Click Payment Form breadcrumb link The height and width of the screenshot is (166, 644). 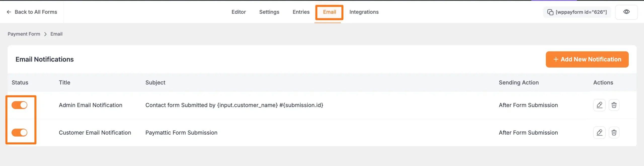click(x=24, y=34)
